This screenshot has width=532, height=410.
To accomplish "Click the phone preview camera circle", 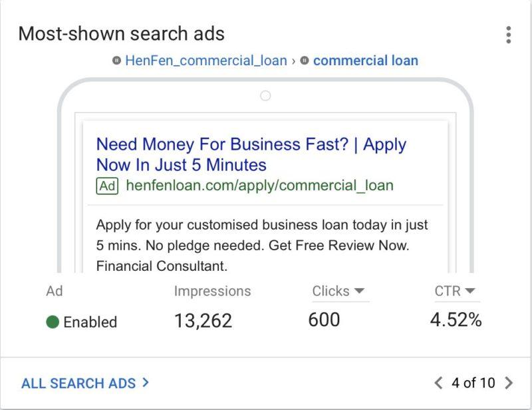I will pyautogui.click(x=265, y=96).
